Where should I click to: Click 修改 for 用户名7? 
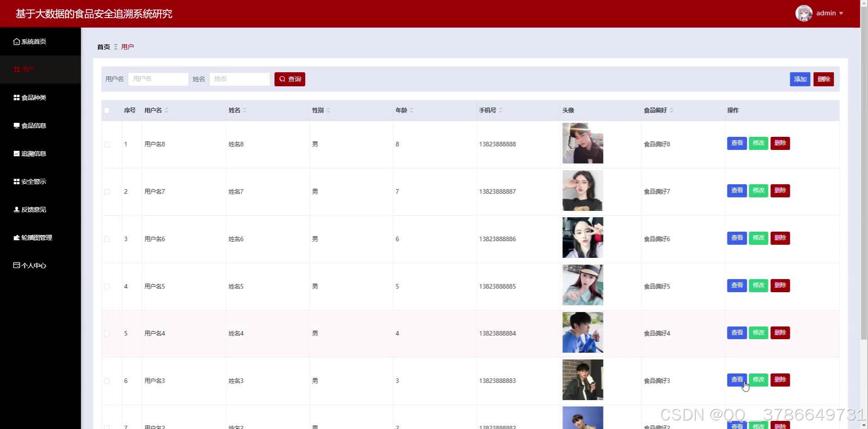[759, 191]
